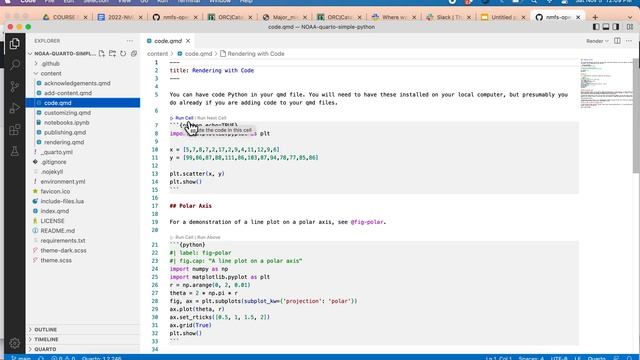Open rendering.qmd in the file tree
Viewport: 640px width, 360px height.
click(x=64, y=142)
